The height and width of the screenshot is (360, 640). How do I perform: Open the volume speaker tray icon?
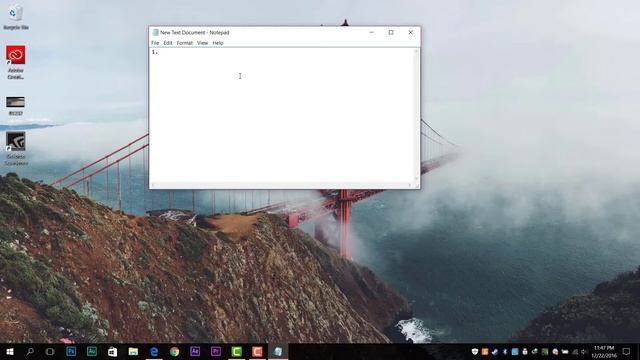(584, 351)
